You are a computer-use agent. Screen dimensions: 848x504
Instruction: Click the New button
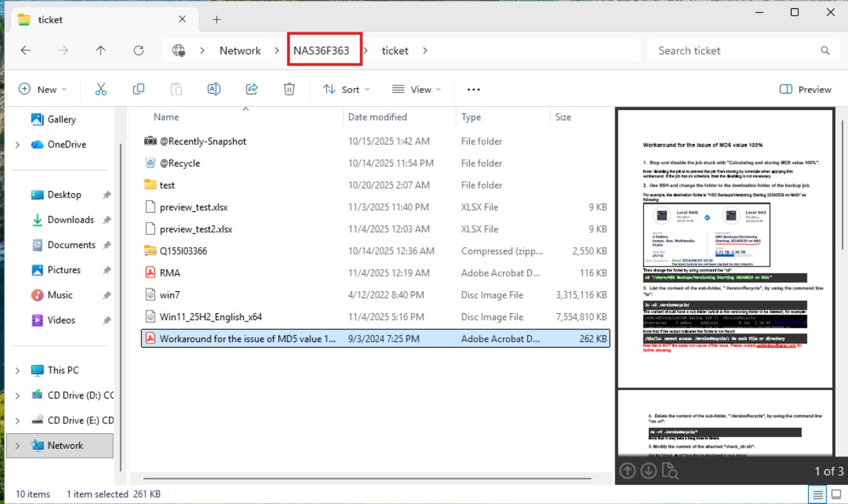pos(43,89)
